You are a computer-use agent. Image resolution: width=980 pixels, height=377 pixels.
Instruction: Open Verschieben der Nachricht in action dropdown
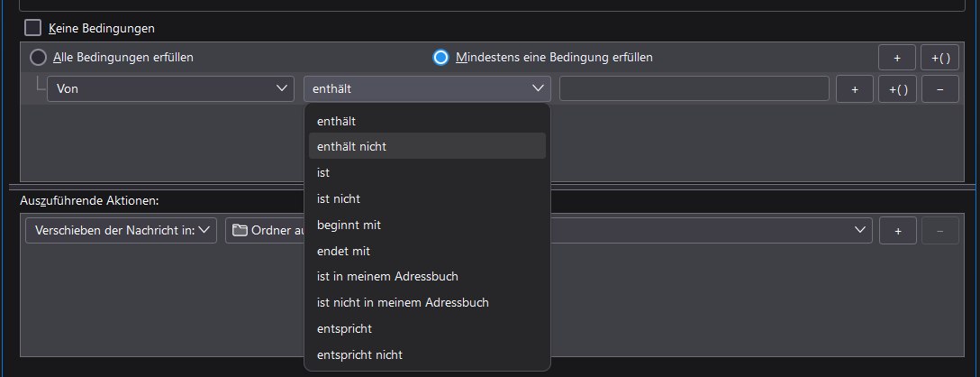pyautogui.click(x=122, y=231)
